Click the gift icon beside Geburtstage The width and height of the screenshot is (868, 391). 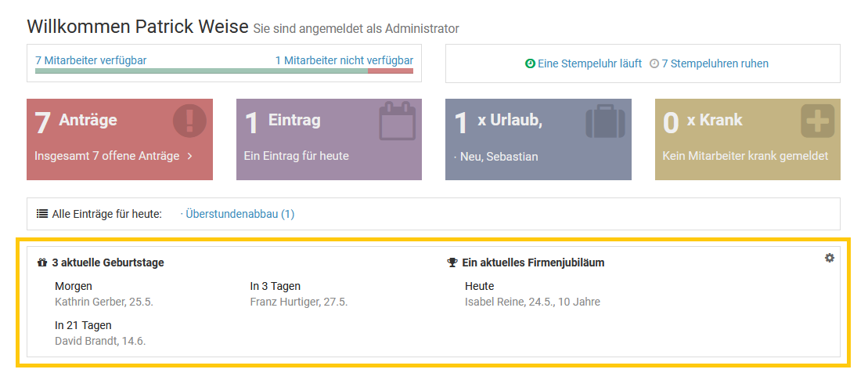[x=42, y=263]
